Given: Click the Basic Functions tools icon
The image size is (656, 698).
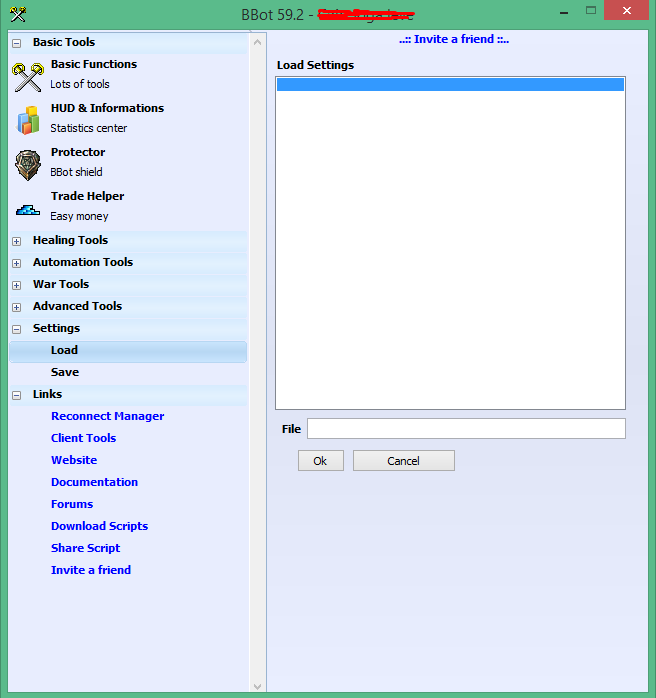Looking at the screenshot, I should click(x=28, y=76).
